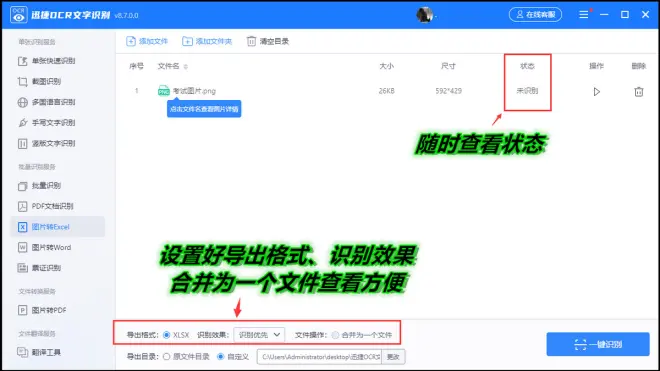Click the 尺寸 column header
660x371 pixels.
[x=448, y=66]
